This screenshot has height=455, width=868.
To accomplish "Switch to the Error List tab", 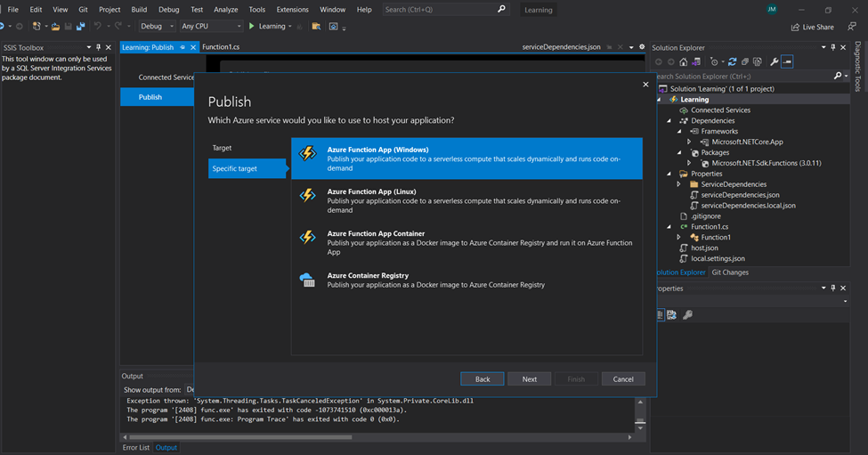I will 136,447.
